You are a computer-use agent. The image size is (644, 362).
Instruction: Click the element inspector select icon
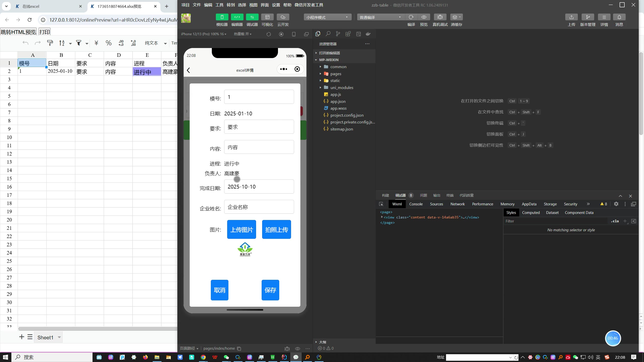tap(381, 204)
